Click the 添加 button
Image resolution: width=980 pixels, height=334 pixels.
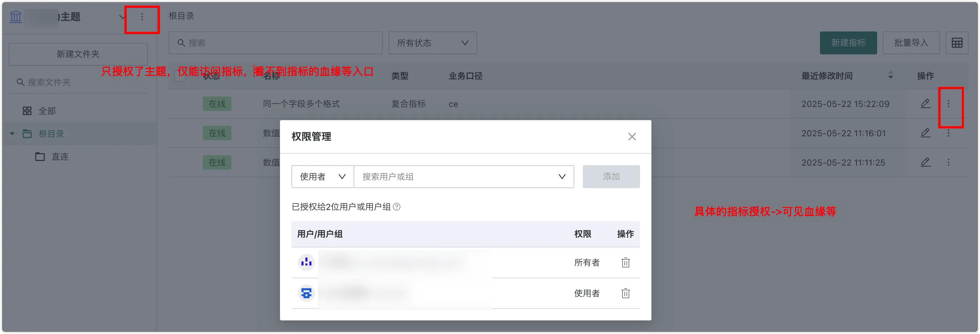[x=611, y=177]
